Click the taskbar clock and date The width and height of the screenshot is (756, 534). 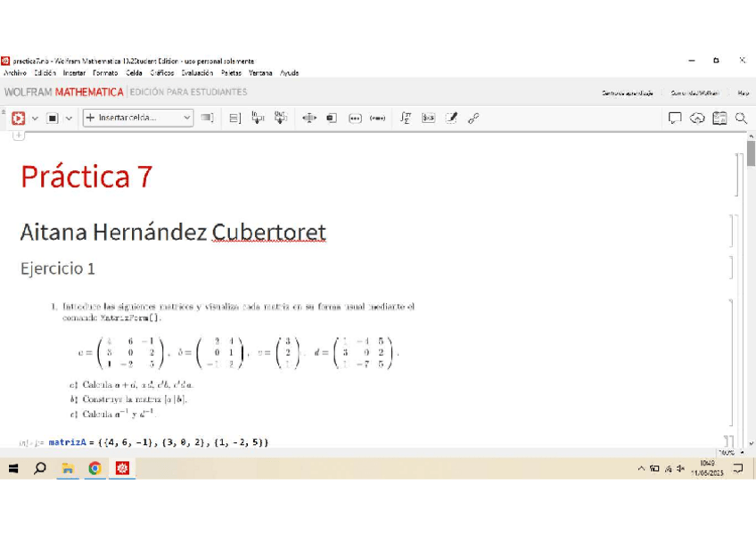(707, 468)
